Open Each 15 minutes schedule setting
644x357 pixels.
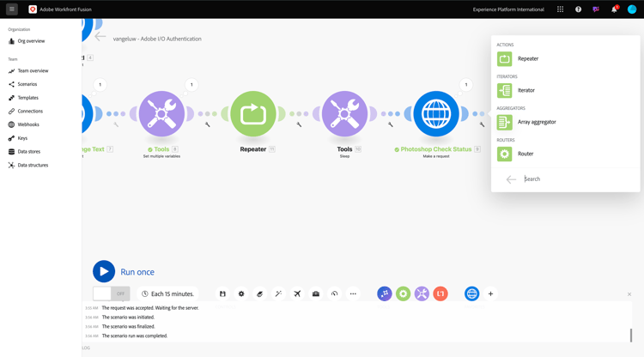point(167,293)
